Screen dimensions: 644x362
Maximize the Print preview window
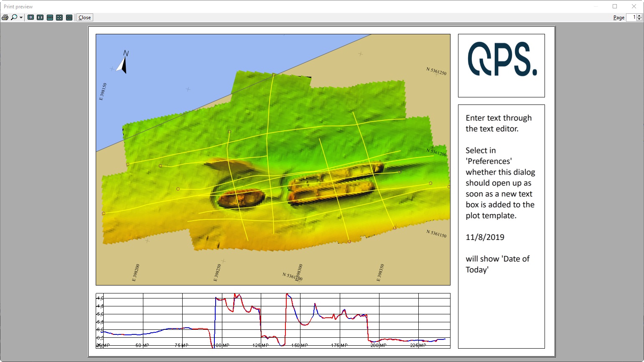pos(614,6)
